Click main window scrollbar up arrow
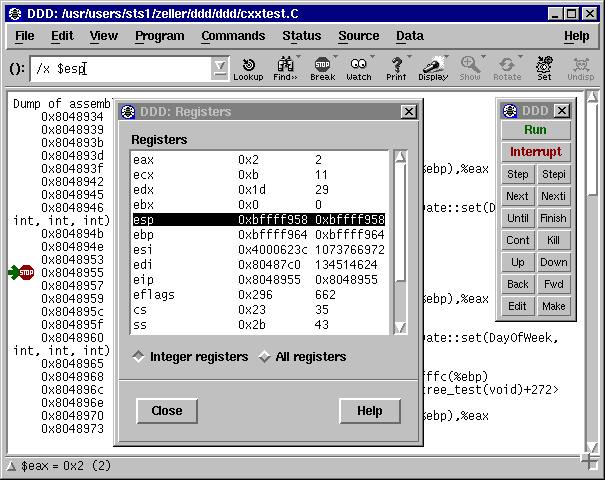 [x=592, y=96]
